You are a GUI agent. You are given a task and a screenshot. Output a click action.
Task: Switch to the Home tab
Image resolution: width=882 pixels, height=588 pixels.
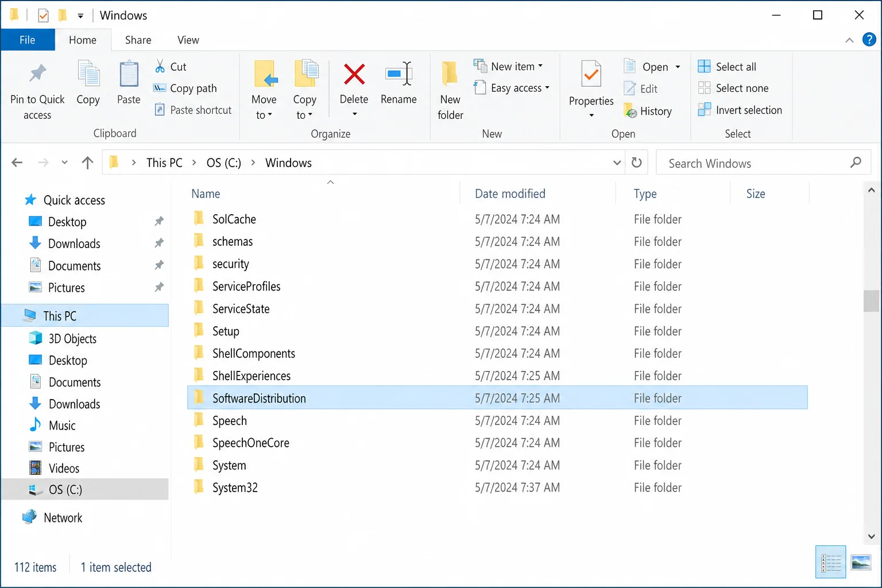click(x=83, y=40)
